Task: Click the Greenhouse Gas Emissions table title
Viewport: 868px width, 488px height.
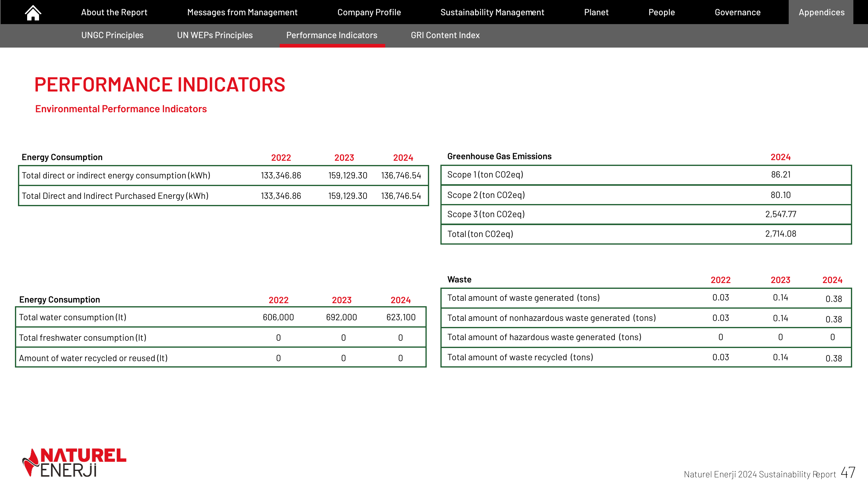Action: [499, 156]
